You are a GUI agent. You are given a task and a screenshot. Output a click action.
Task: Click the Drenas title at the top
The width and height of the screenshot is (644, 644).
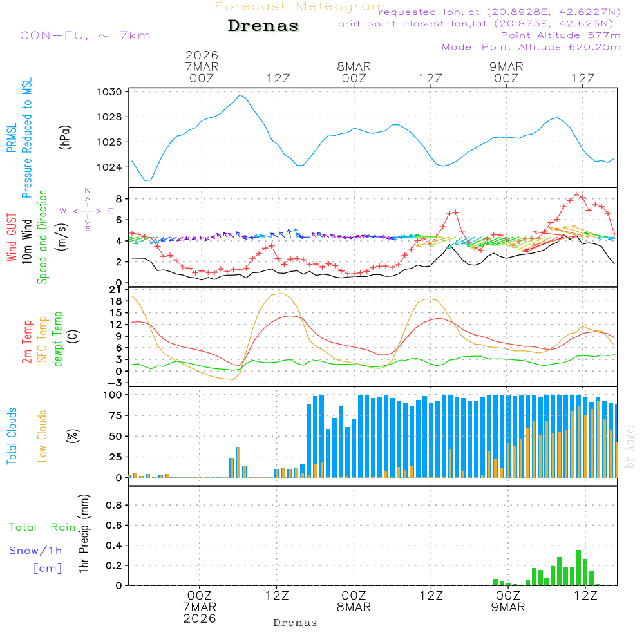pos(263,26)
